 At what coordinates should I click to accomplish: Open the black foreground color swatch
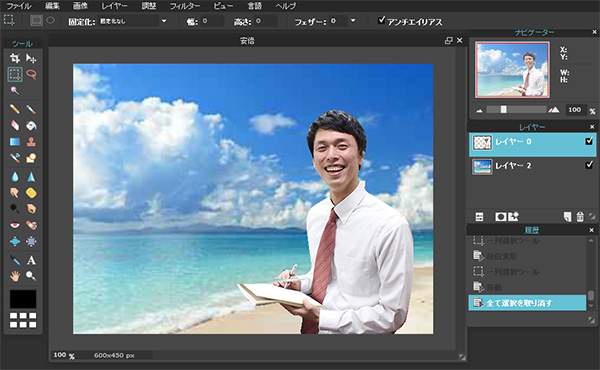(23, 299)
